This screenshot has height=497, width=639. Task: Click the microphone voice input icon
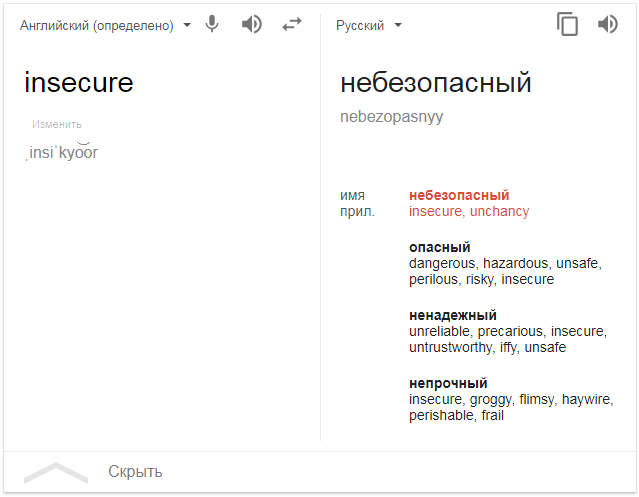click(x=212, y=25)
